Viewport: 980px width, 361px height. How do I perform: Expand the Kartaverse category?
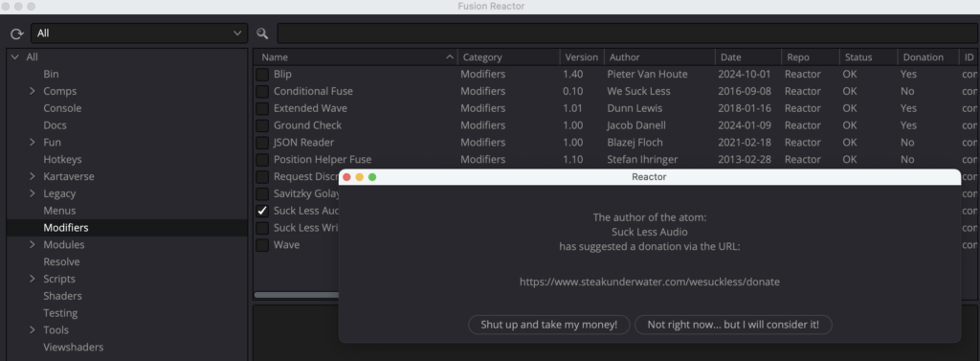click(32, 176)
